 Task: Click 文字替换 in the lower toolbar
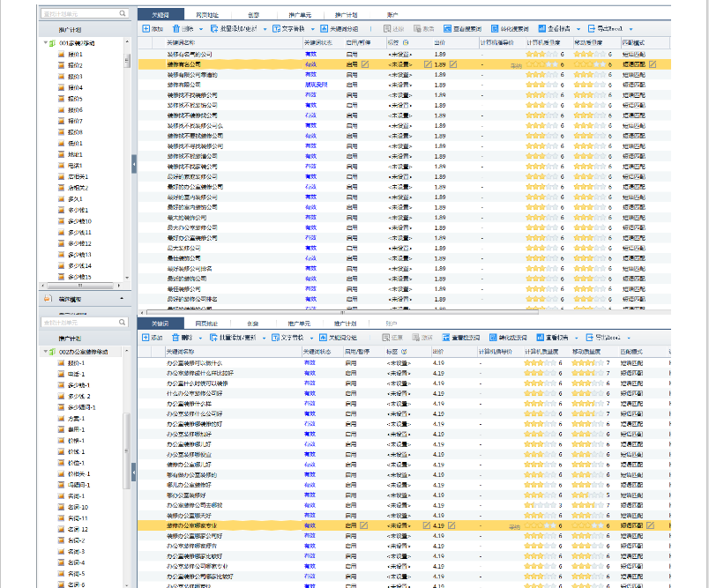click(x=287, y=338)
